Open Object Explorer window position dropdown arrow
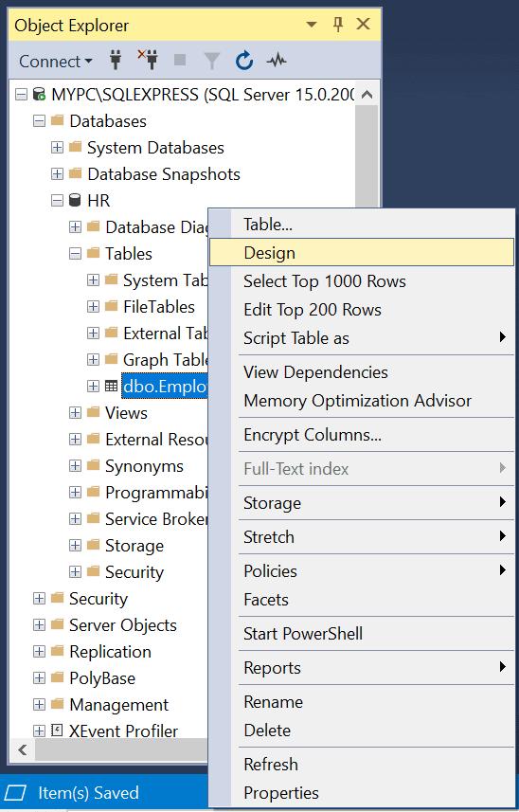The height and width of the screenshot is (812, 519). click(x=312, y=25)
